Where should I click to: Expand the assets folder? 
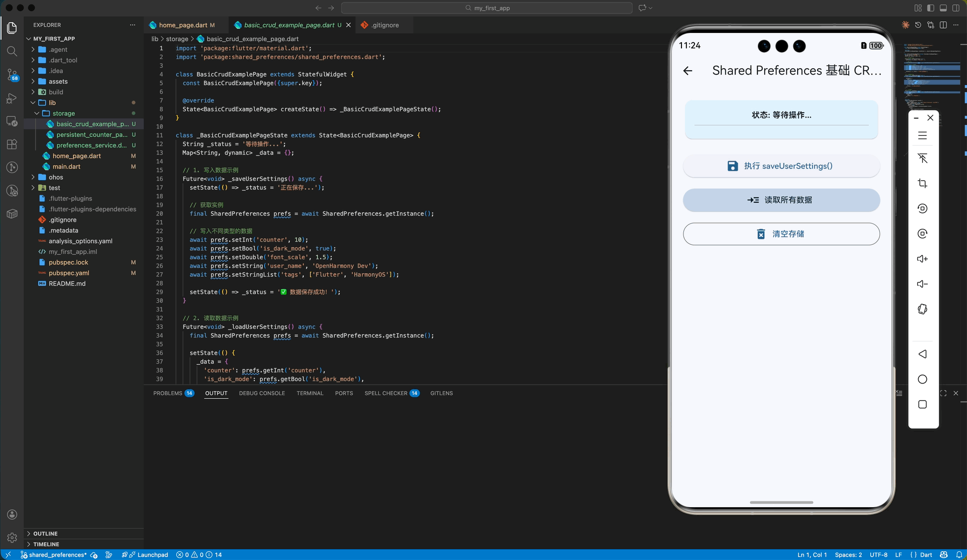coord(58,81)
